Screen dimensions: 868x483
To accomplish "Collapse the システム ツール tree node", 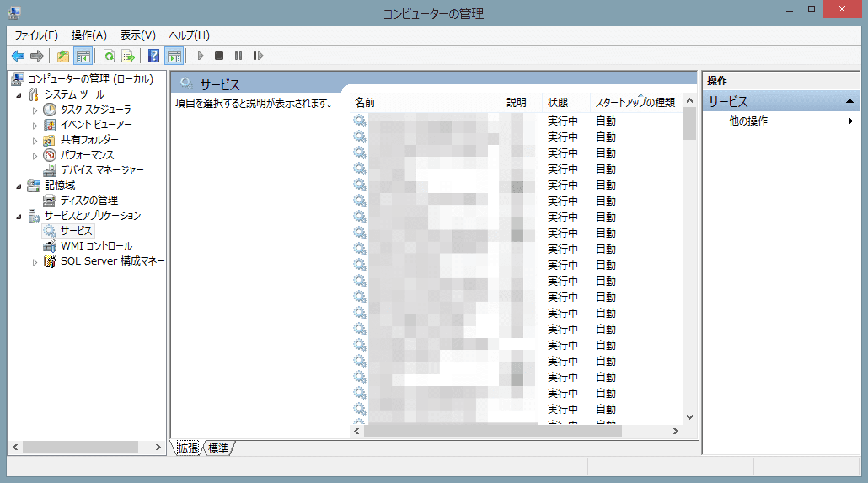I will 19,94.
